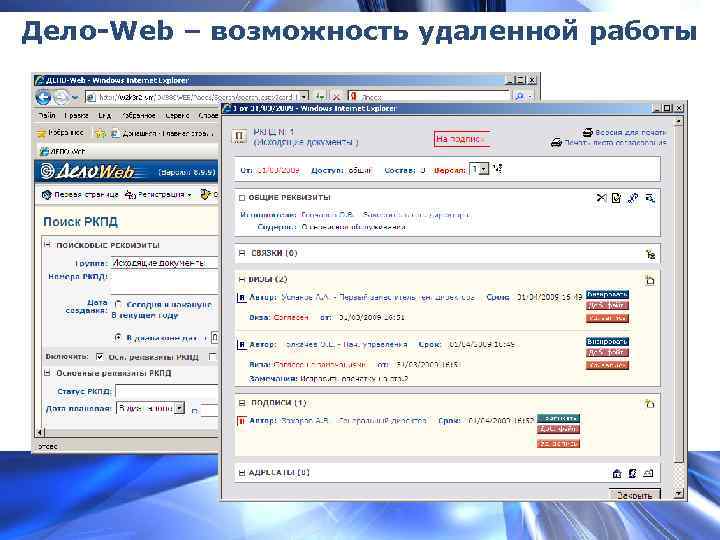Click the Номера РКПД input field
Viewport: 720px width, 540px height.
click(164, 281)
